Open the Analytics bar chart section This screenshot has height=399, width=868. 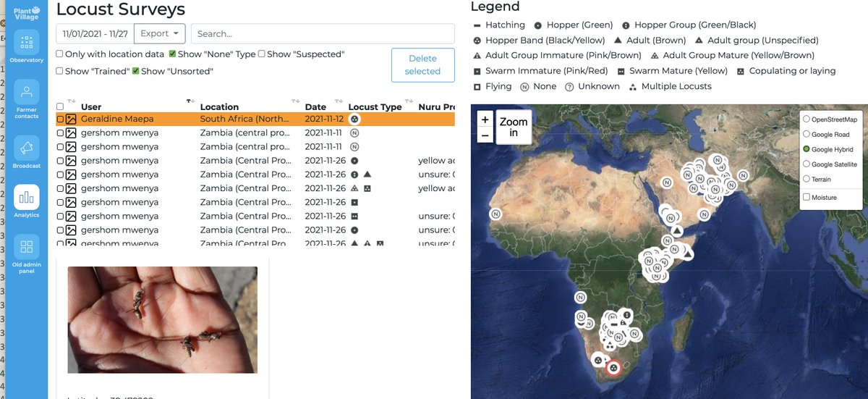tap(26, 201)
